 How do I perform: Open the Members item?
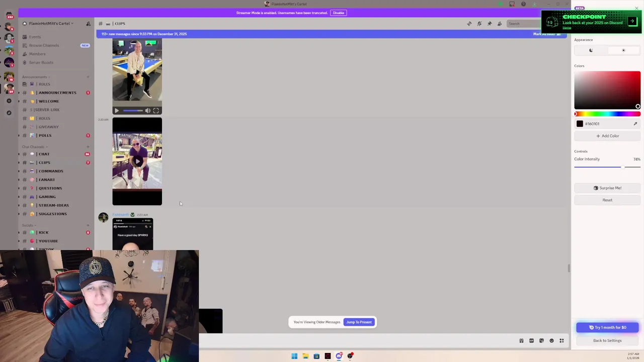tap(55, 54)
